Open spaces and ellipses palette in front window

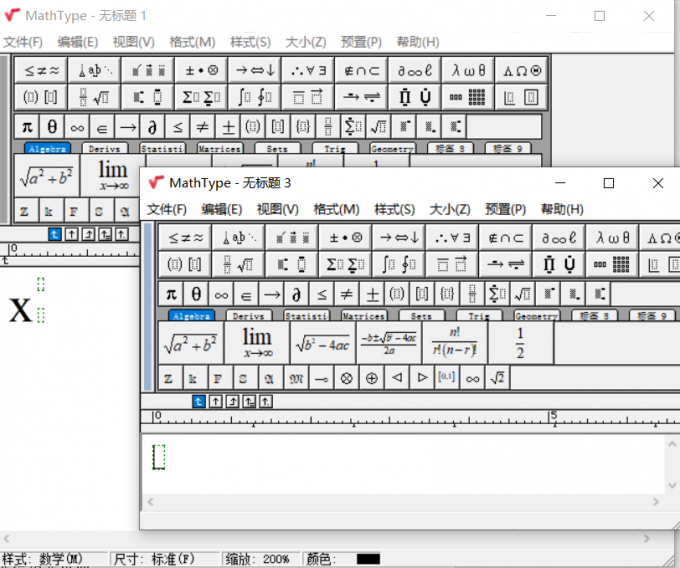tap(239, 238)
